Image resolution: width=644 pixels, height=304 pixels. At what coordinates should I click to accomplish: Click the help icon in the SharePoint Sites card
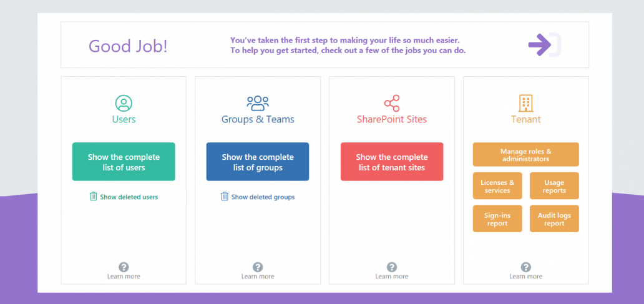pos(392,267)
